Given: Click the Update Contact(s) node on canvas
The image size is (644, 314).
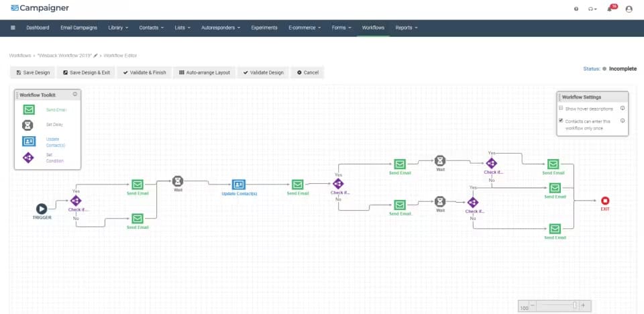Looking at the screenshot, I should pyautogui.click(x=239, y=185).
